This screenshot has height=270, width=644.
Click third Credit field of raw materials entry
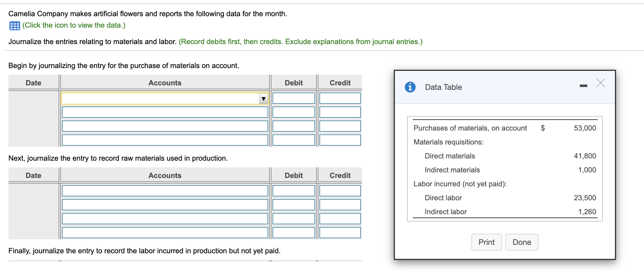340,219
